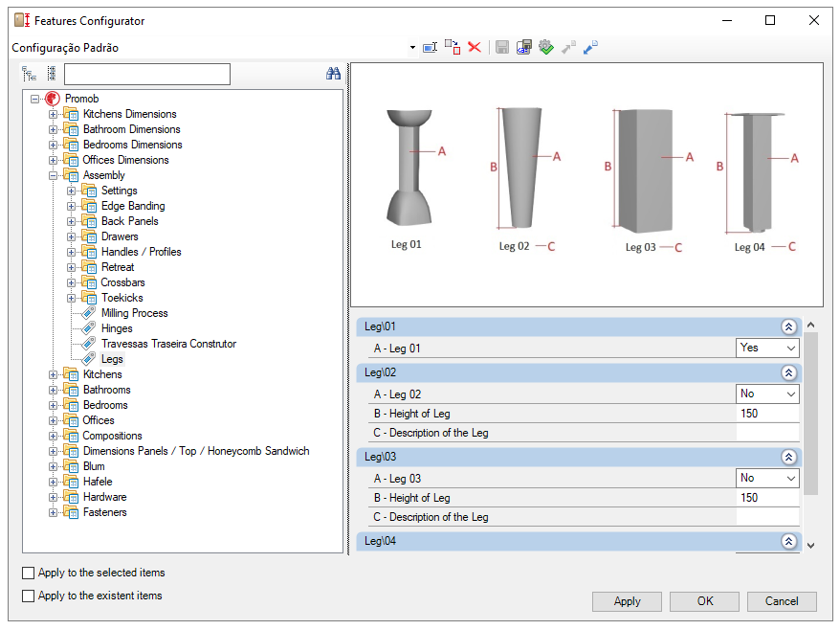Click Leg 03 Height of Leg value 150
Viewport: 840px width, 630px height.
click(x=767, y=498)
